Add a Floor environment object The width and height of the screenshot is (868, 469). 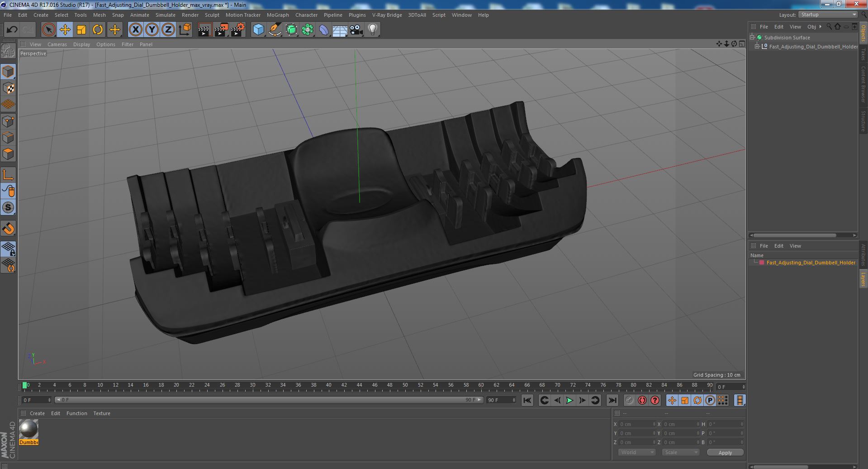[340, 30]
